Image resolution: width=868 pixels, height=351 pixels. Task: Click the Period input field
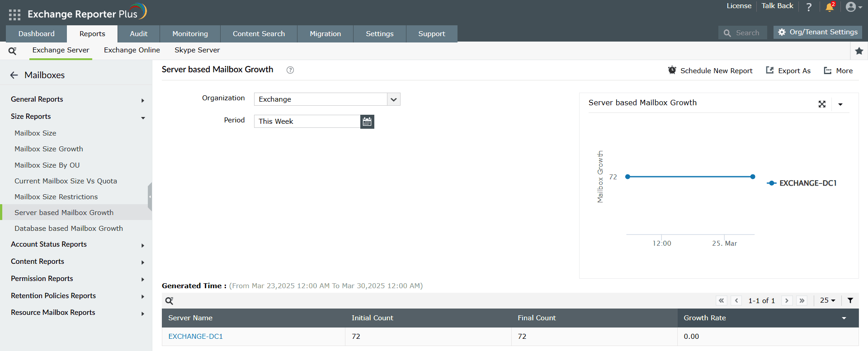click(x=307, y=122)
